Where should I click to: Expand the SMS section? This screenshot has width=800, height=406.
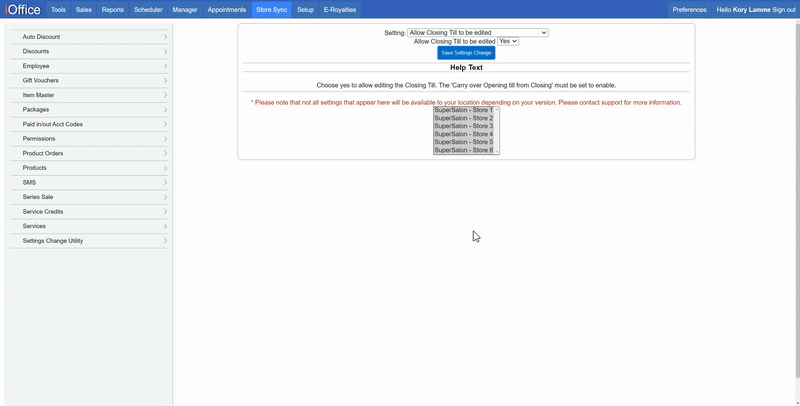tap(89, 182)
